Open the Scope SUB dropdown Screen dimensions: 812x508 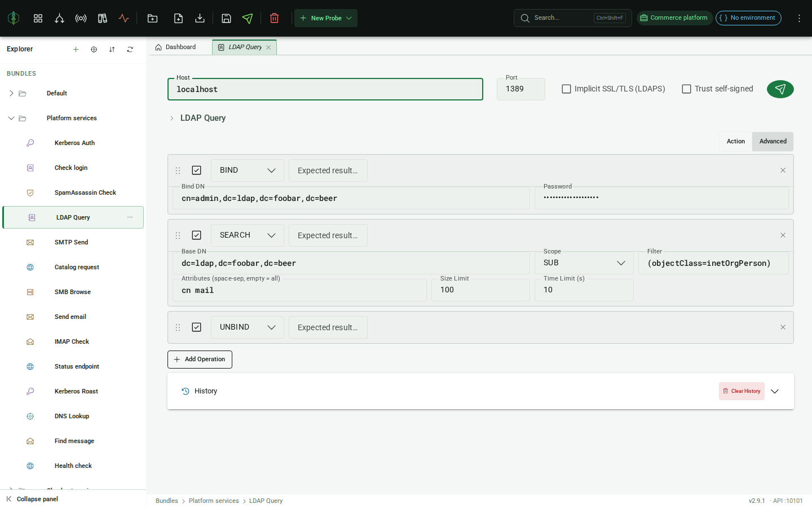(x=584, y=263)
